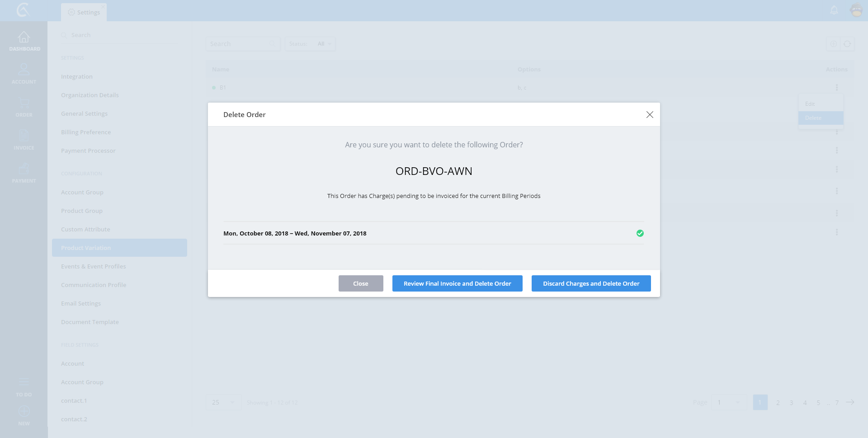The height and width of the screenshot is (438, 868).
Task: Click Discard Charges and Delete Order
Action: pyautogui.click(x=591, y=283)
